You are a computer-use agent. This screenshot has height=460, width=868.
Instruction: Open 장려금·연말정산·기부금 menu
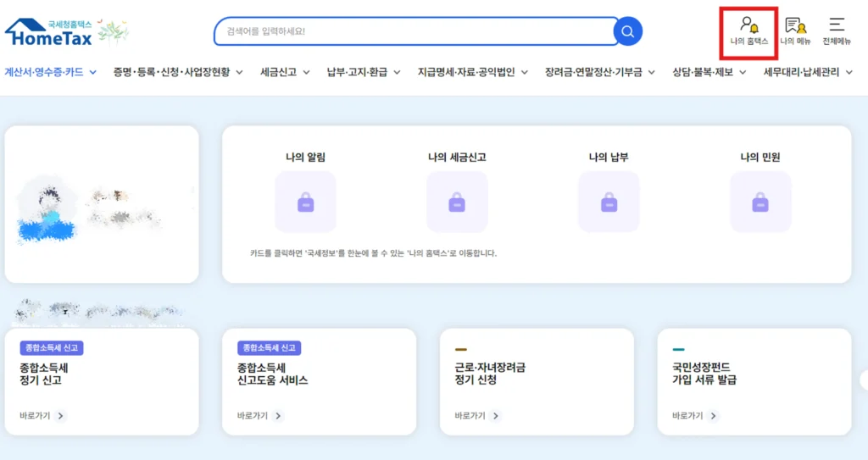593,73
